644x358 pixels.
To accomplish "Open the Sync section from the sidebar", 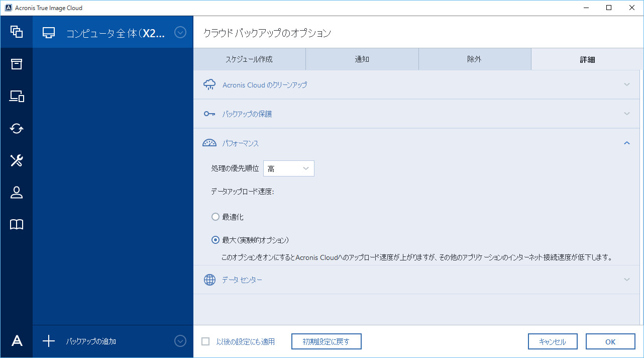I will [16, 128].
